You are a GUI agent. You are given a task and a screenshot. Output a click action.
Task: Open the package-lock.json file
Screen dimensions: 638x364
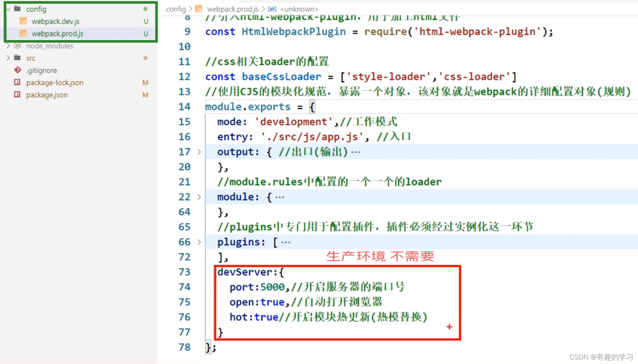pos(55,83)
